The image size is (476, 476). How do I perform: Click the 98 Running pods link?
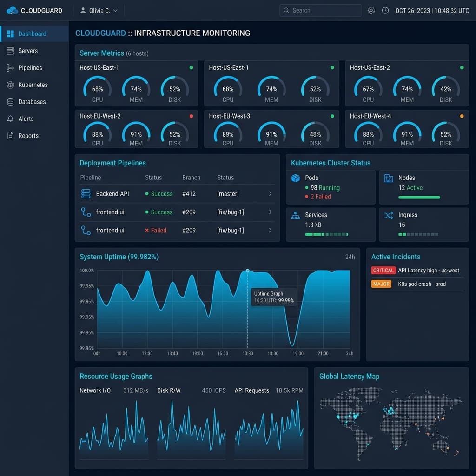[x=325, y=188]
